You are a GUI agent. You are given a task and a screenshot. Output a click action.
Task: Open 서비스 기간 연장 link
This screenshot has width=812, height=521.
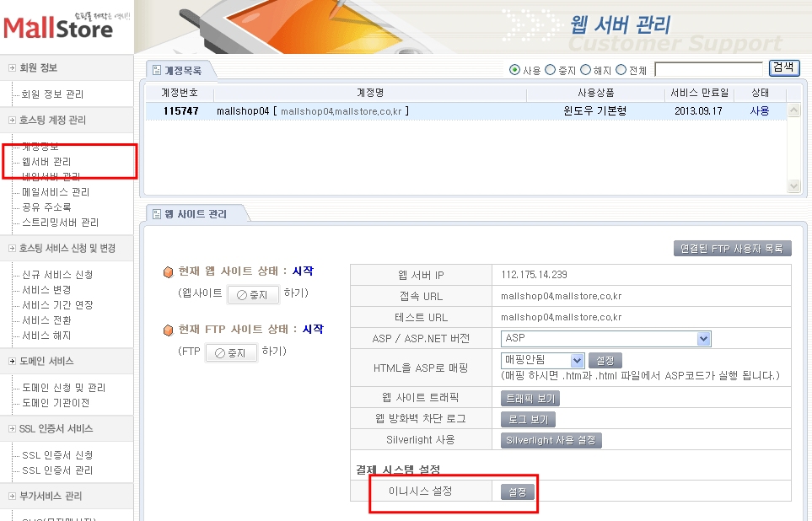[x=57, y=305]
